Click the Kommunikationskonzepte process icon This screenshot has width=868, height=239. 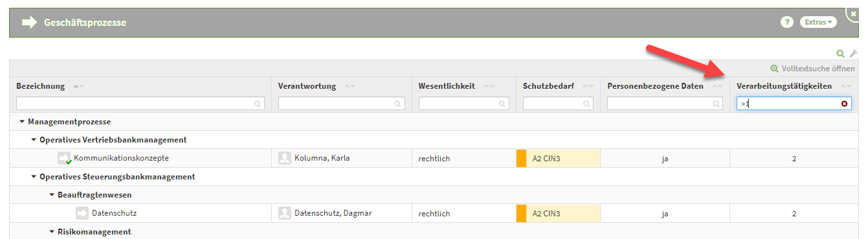[x=64, y=158]
